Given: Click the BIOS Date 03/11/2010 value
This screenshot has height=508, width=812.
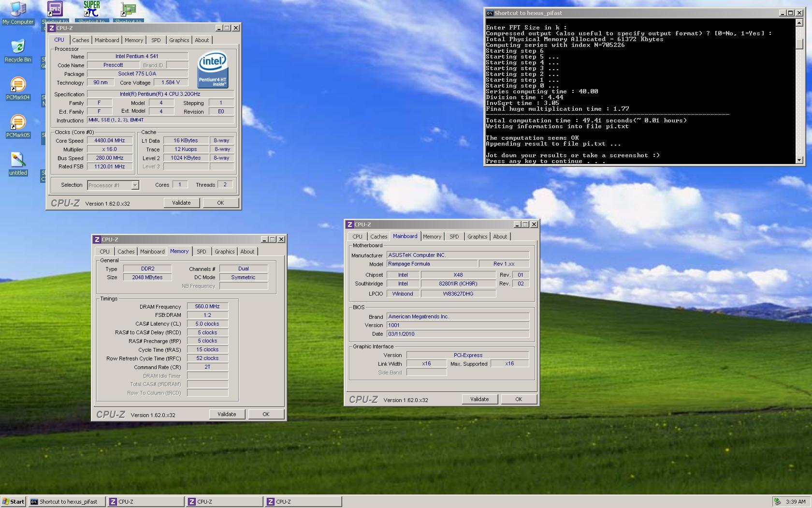Looking at the screenshot, I should [x=458, y=334].
